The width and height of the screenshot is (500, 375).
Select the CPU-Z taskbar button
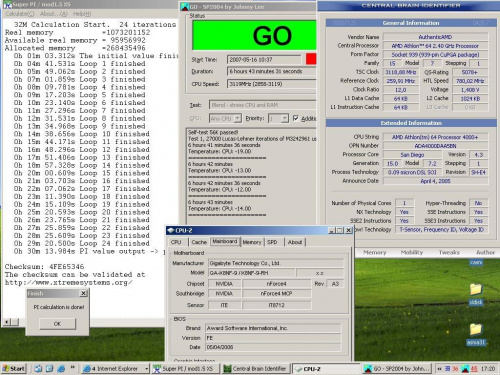pos(327,369)
